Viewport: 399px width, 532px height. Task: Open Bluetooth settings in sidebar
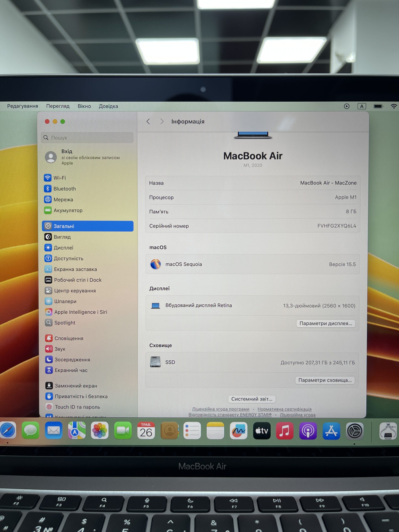(x=60, y=188)
